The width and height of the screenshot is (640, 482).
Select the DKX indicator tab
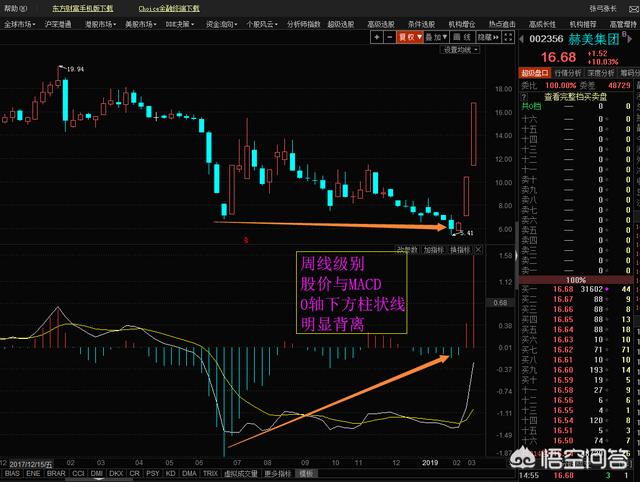coord(116,473)
